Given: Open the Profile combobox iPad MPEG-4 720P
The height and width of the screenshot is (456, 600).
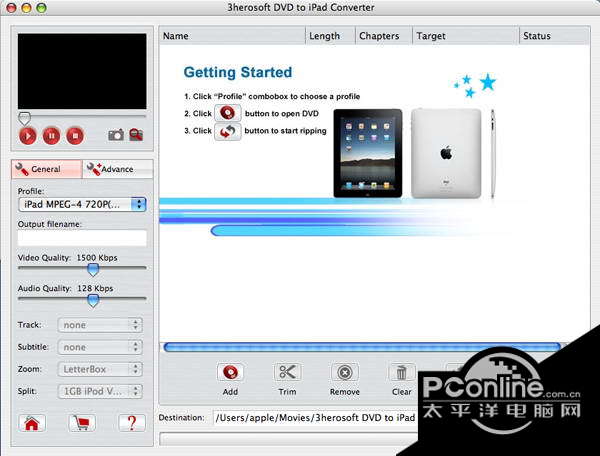Looking at the screenshot, I should pos(82,204).
